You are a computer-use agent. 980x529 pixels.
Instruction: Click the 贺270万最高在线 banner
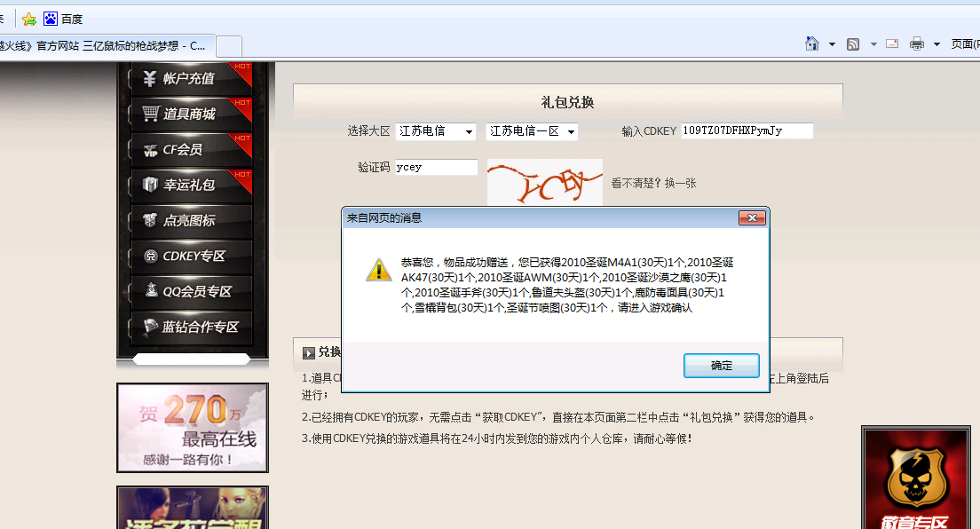click(193, 428)
